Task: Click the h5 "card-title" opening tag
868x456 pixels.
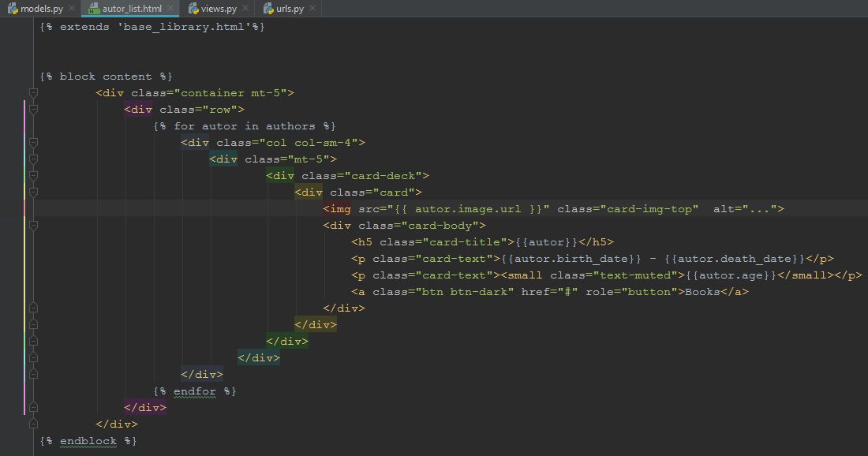Action: coord(433,242)
